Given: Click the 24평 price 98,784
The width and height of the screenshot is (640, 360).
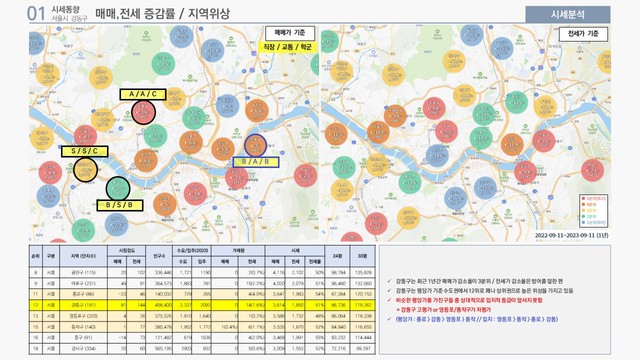Looking at the screenshot, I should pos(339,272).
